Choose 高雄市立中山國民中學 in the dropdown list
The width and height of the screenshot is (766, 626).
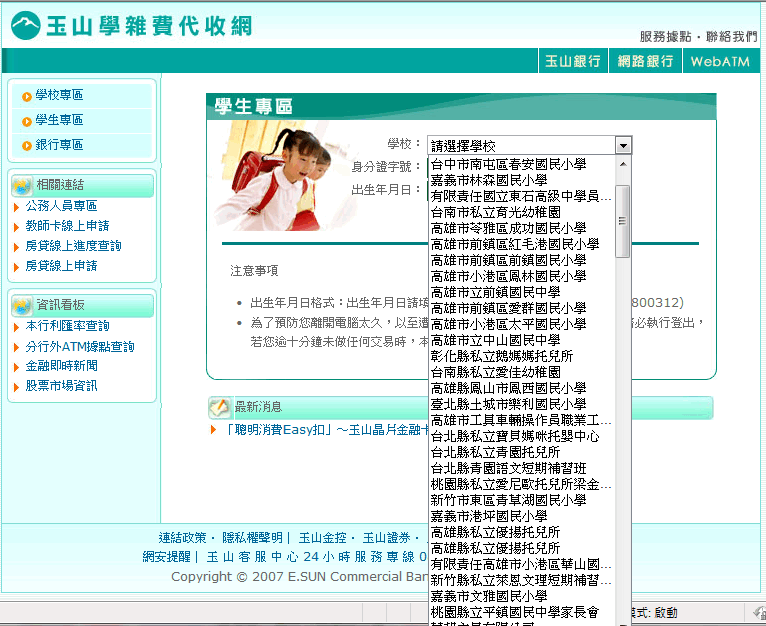point(495,340)
